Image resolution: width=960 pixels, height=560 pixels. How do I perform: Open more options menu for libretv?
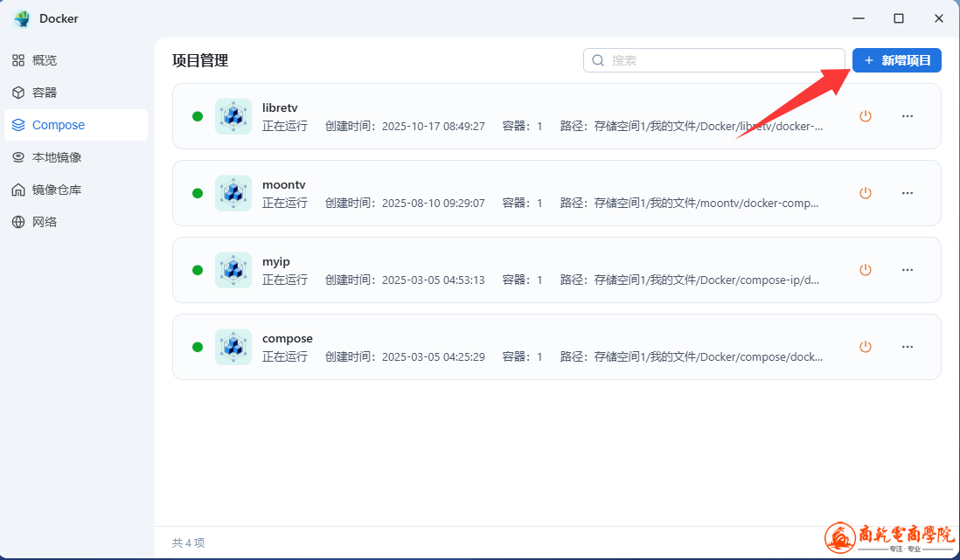click(908, 116)
